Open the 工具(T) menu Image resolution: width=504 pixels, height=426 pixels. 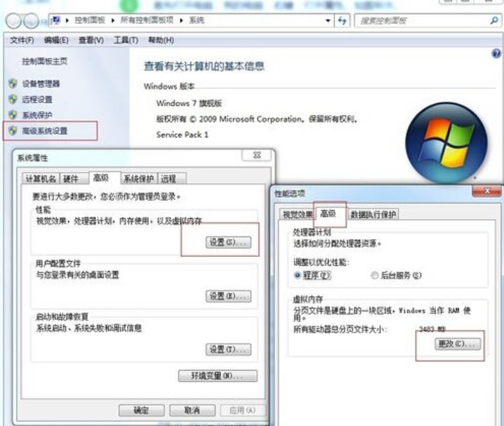click(126, 40)
